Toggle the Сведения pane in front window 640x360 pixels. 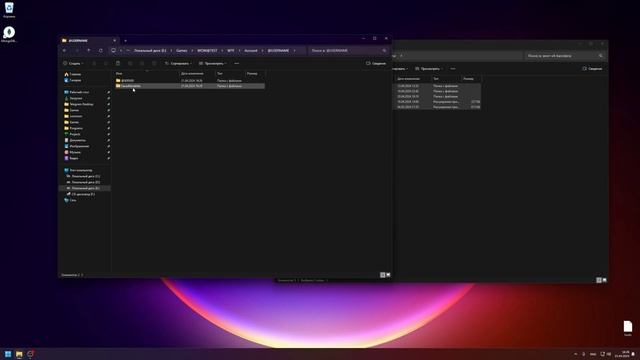[x=376, y=64]
